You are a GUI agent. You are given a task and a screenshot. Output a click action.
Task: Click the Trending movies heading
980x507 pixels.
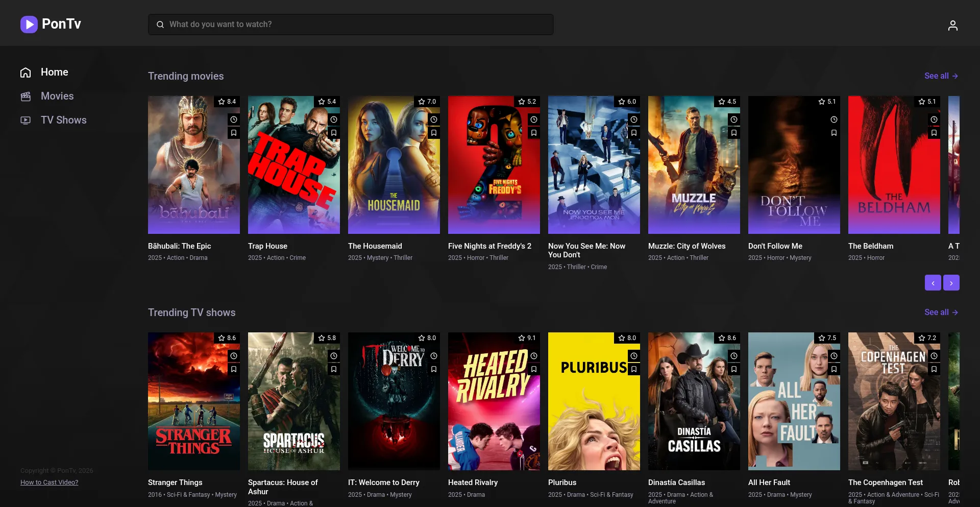(x=186, y=76)
